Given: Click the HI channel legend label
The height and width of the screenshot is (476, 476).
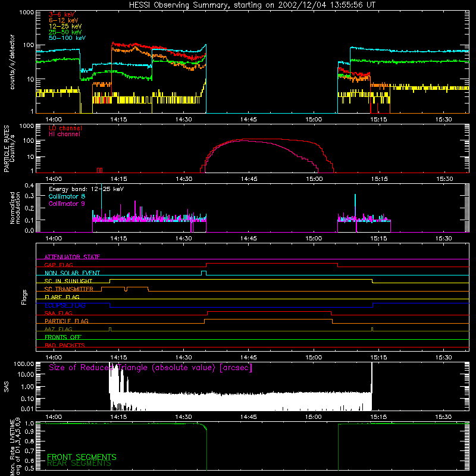Looking at the screenshot, I should [x=64, y=134].
